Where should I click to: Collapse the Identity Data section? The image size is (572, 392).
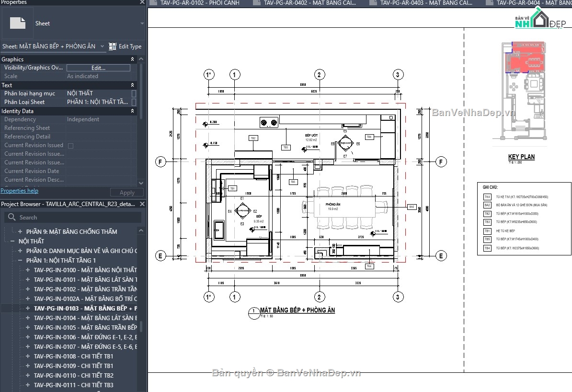(x=132, y=111)
